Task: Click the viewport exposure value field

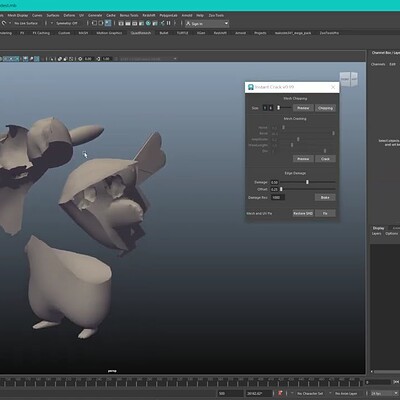Action: coord(88,59)
